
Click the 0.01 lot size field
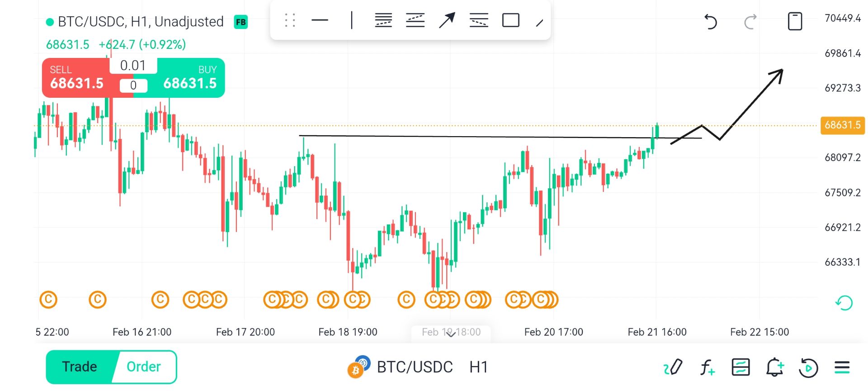pos(133,66)
